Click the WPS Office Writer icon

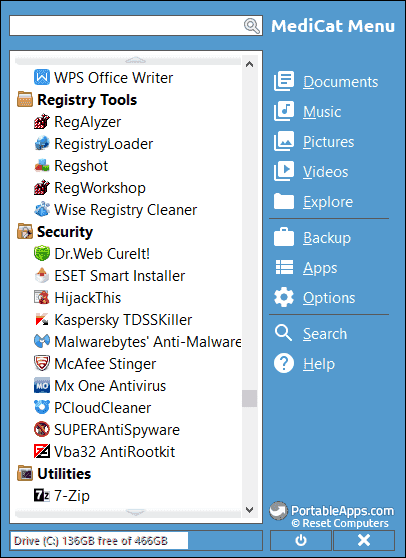[42, 77]
